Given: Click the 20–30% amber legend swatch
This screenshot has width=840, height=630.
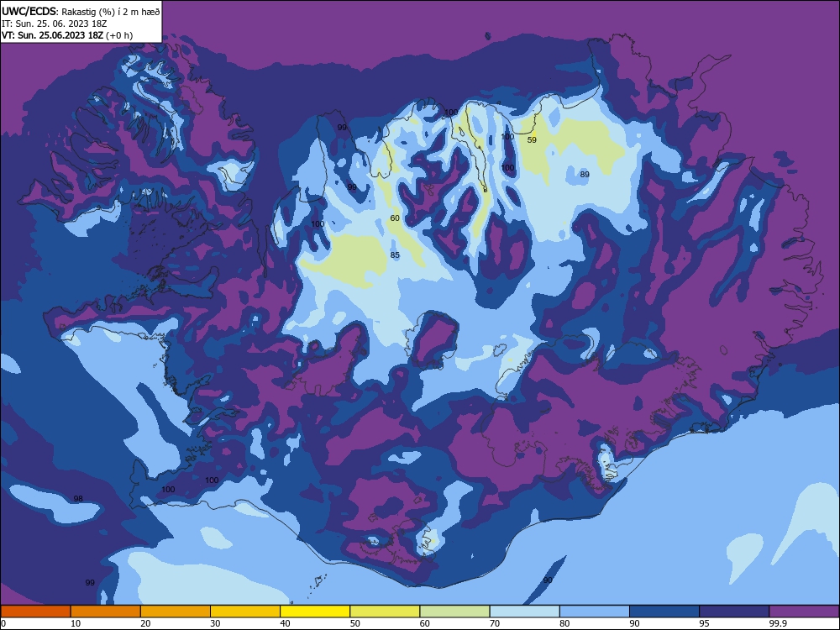Looking at the screenshot, I should [176, 612].
